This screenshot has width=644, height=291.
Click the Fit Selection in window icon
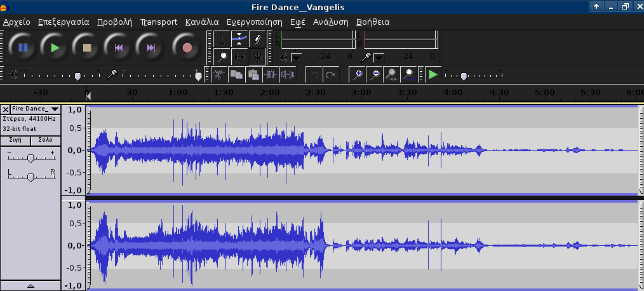(x=391, y=74)
